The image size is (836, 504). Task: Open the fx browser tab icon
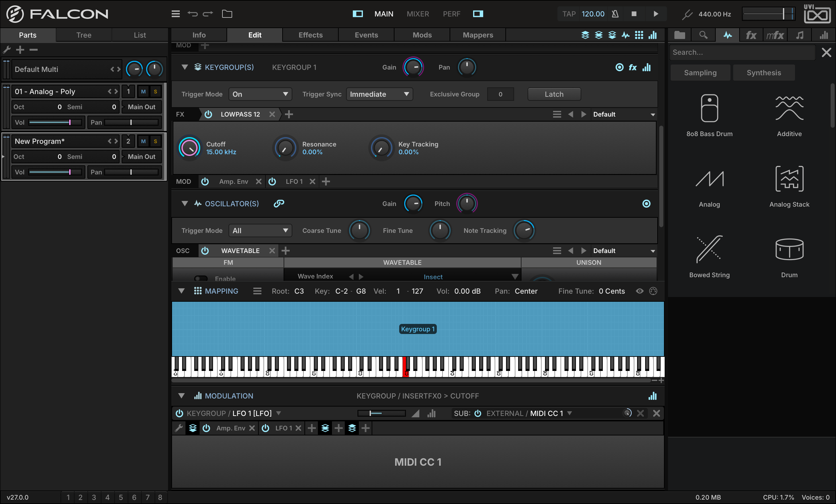(751, 35)
